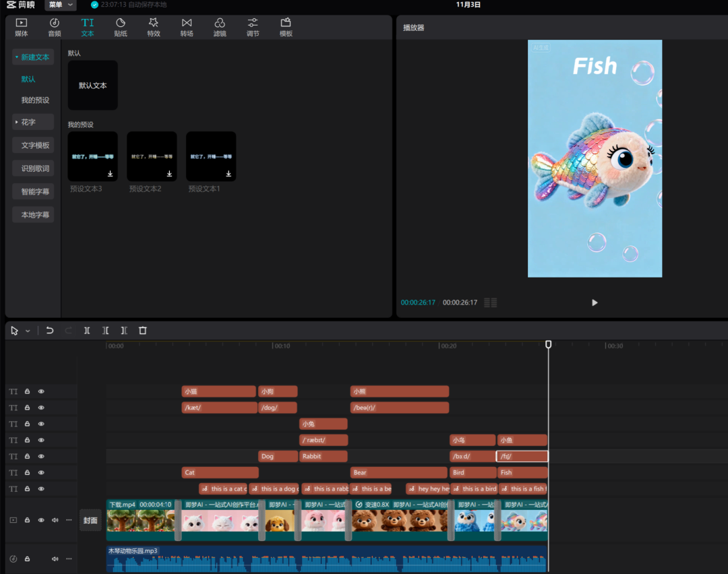
Task: Play the preview in the player
Action: (x=595, y=302)
